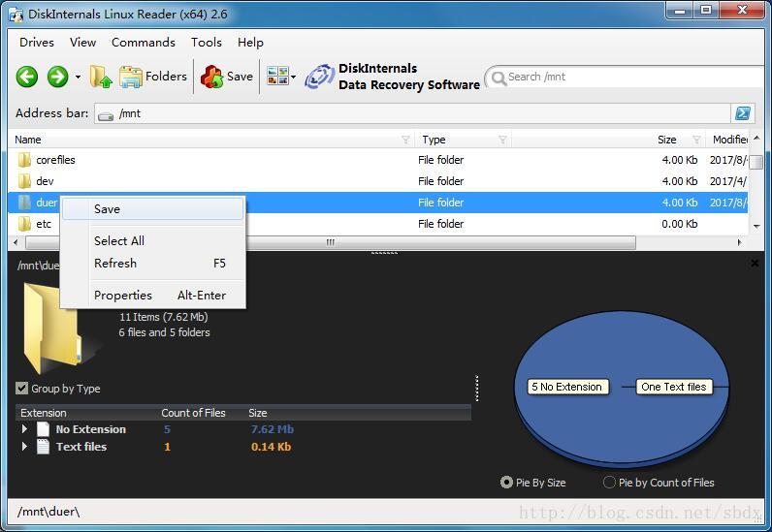This screenshot has width=772, height=532.
Task: Open the Drives menu
Action: pyautogui.click(x=37, y=43)
